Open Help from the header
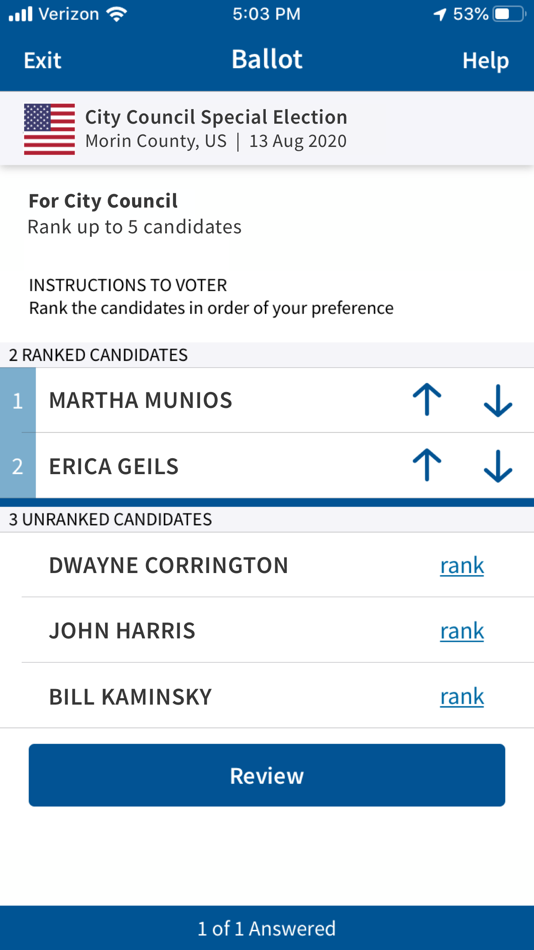 tap(486, 61)
